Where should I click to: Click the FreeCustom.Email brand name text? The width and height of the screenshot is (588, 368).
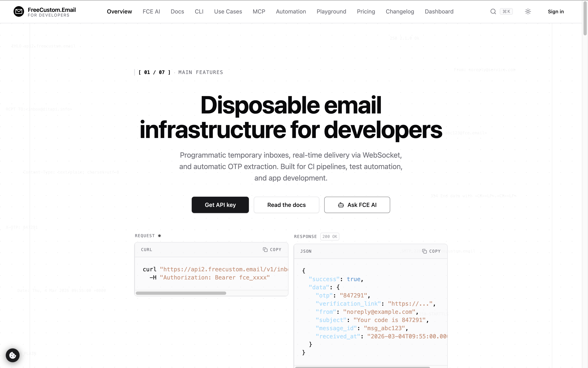[52, 10]
